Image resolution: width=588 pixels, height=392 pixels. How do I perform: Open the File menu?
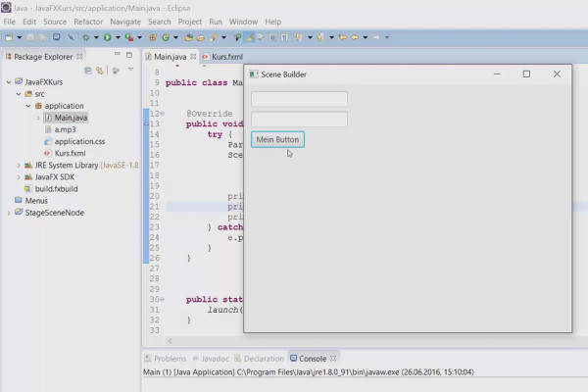point(10,22)
